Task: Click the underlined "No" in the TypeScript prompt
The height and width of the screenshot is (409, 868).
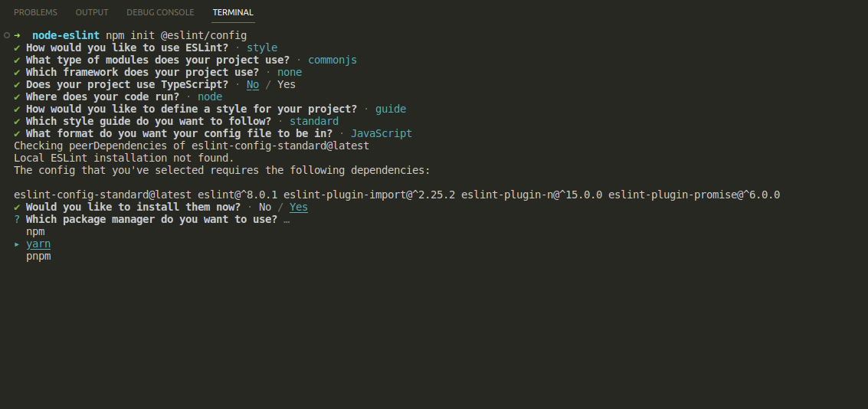Action: pyautogui.click(x=253, y=84)
